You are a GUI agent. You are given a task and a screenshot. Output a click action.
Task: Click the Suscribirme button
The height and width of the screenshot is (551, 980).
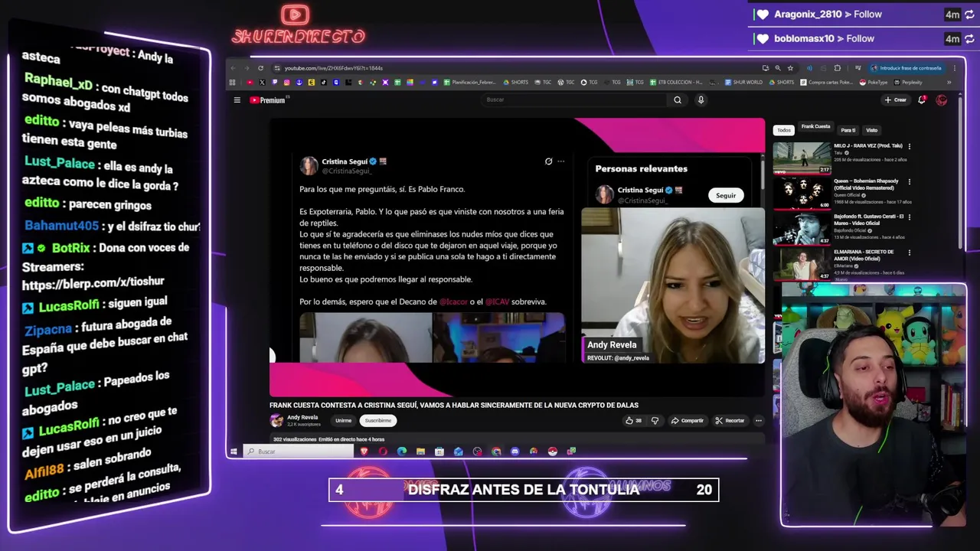378,420
